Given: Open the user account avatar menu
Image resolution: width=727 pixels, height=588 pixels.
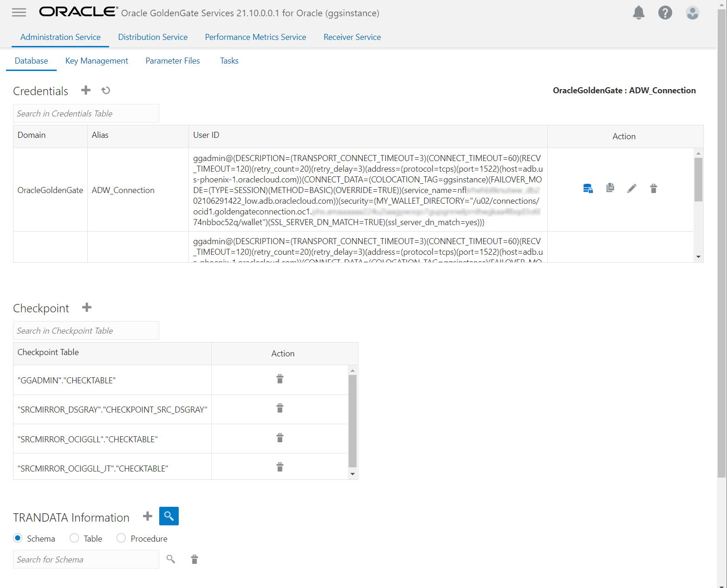Looking at the screenshot, I should (693, 13).
